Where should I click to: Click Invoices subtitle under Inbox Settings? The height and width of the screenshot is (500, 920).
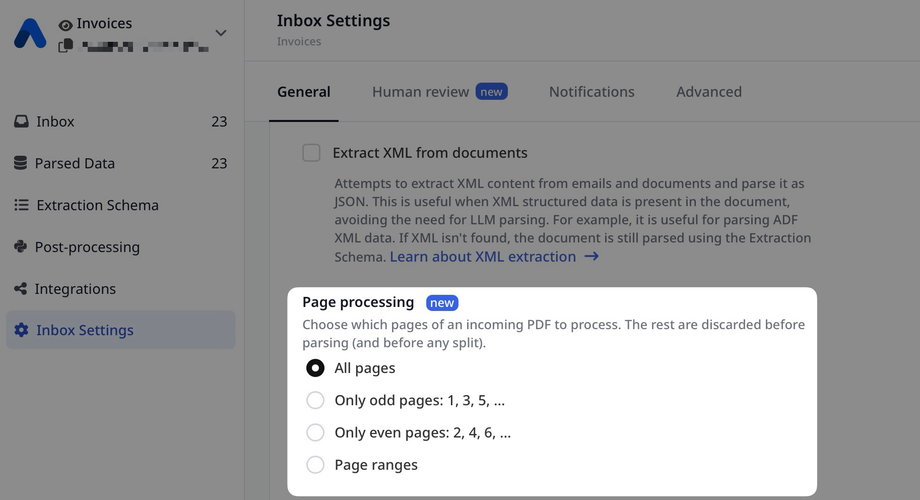(x=299, y=41)
